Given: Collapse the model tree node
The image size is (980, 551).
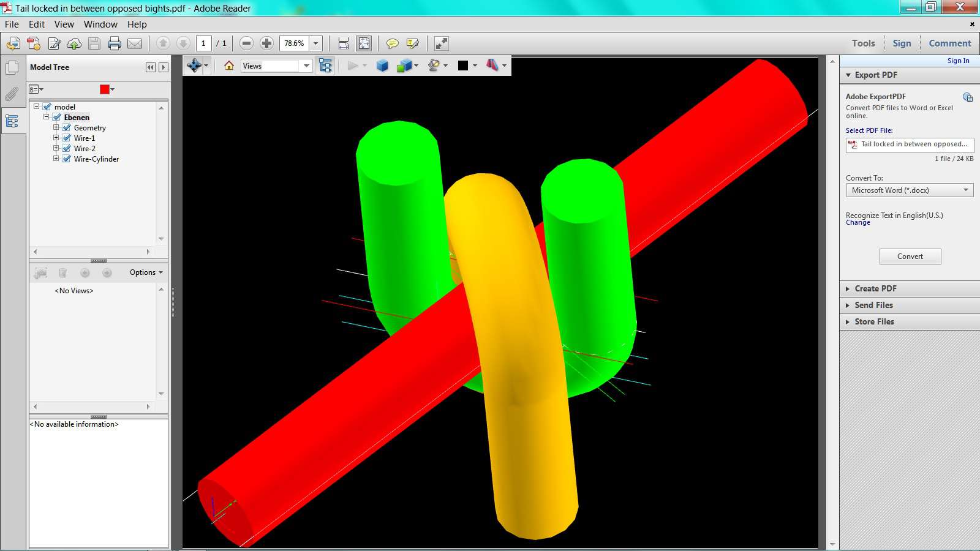Looking at the screenshot, I should coord(36,106).
